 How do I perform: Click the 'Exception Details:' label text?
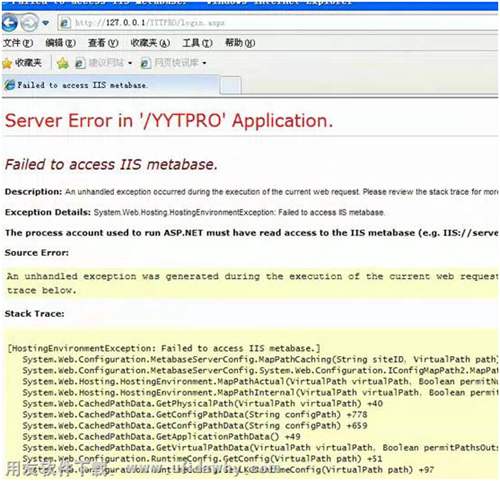48,212
